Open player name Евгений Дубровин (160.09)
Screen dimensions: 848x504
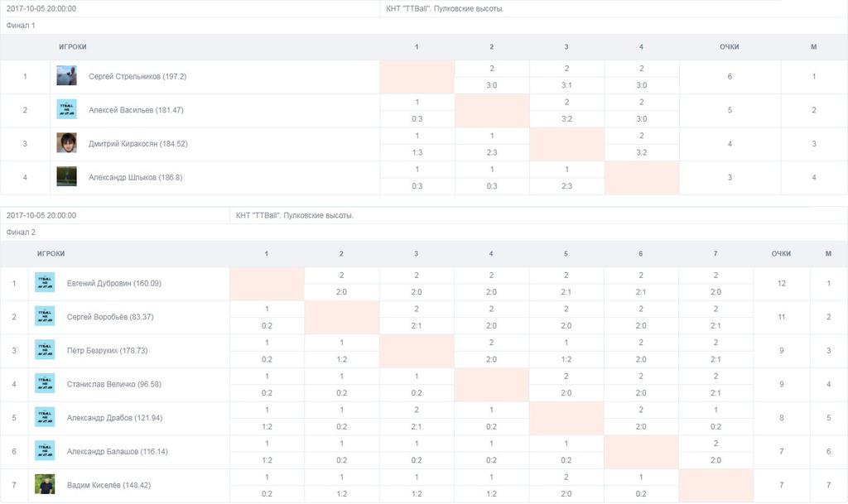[114, 283]
